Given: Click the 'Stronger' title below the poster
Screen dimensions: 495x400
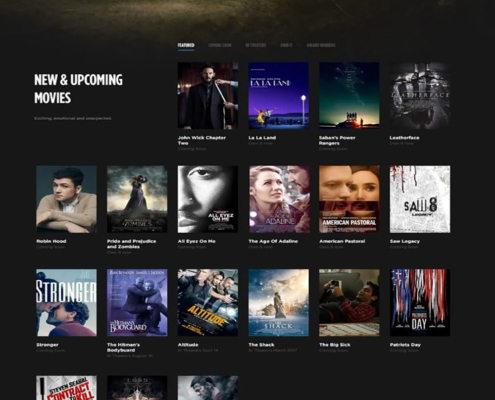Looking at the screenshot, I should [x=47, y=345].
